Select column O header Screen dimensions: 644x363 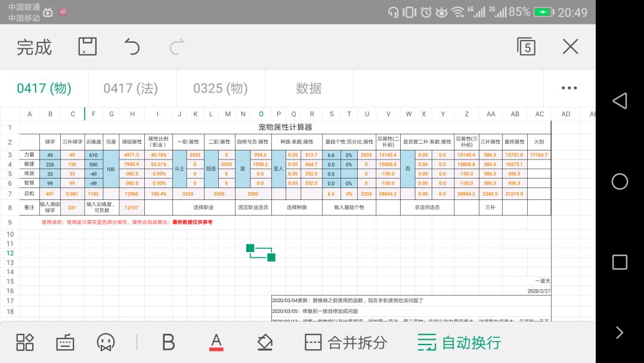tap(261, 114)
